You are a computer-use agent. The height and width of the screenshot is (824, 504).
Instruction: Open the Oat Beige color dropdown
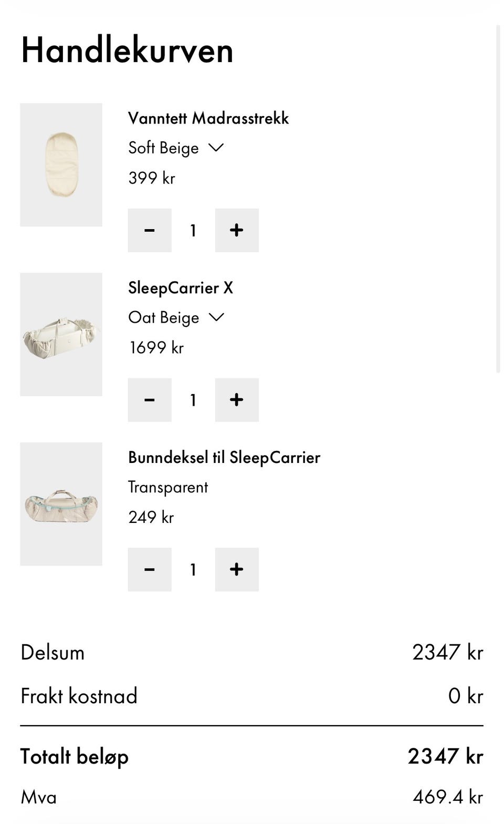[176, 318]
